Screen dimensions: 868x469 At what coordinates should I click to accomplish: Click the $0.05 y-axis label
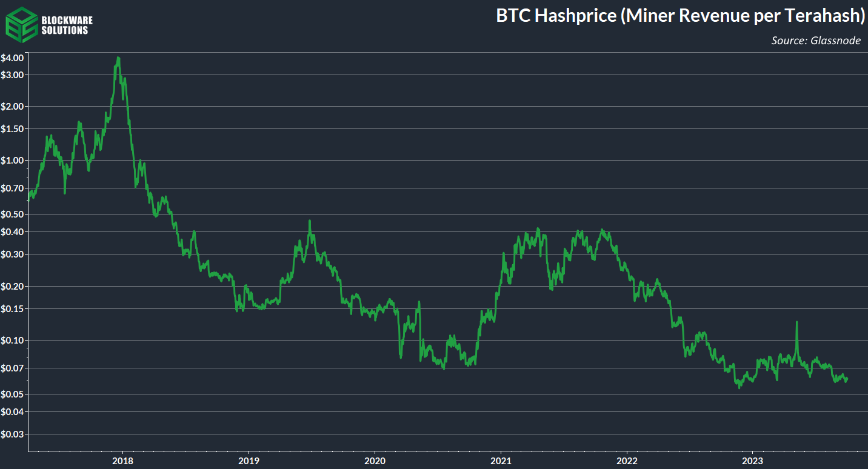point(12,394)
